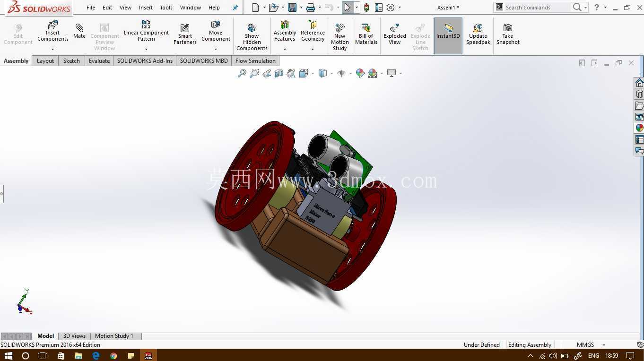The width and height of the screenshot is (644, 361).
Task: Click the Search Commands field
Action: [537, 8]
